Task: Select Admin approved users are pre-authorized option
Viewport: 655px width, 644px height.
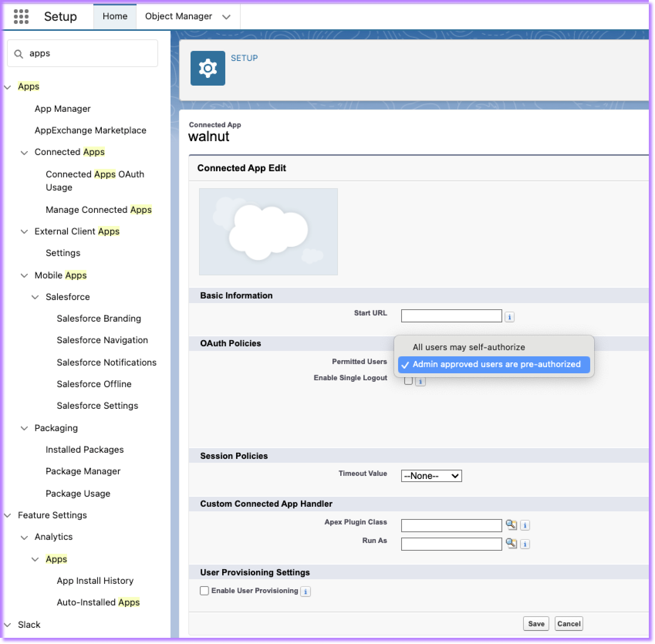Action: pyautogui.click(x=494, y=364)
